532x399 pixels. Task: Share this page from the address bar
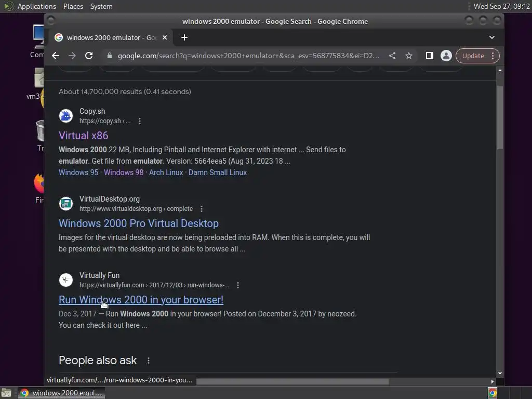392,56
